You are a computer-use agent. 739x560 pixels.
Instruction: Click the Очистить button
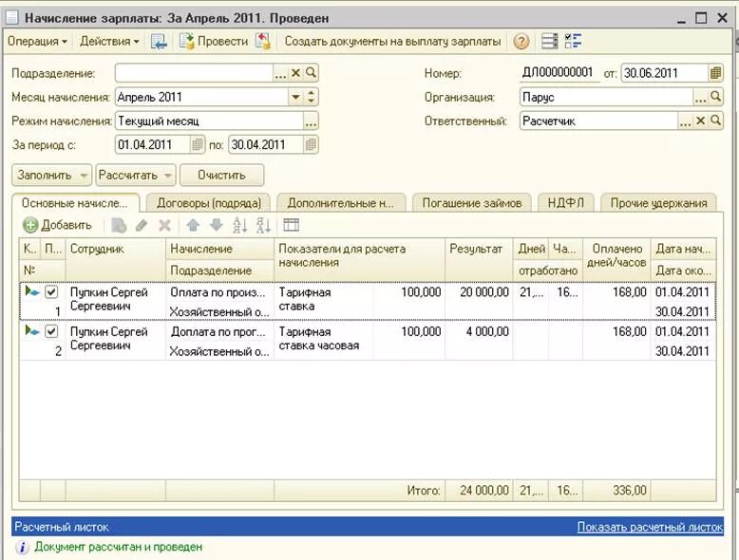coord(221,176)
